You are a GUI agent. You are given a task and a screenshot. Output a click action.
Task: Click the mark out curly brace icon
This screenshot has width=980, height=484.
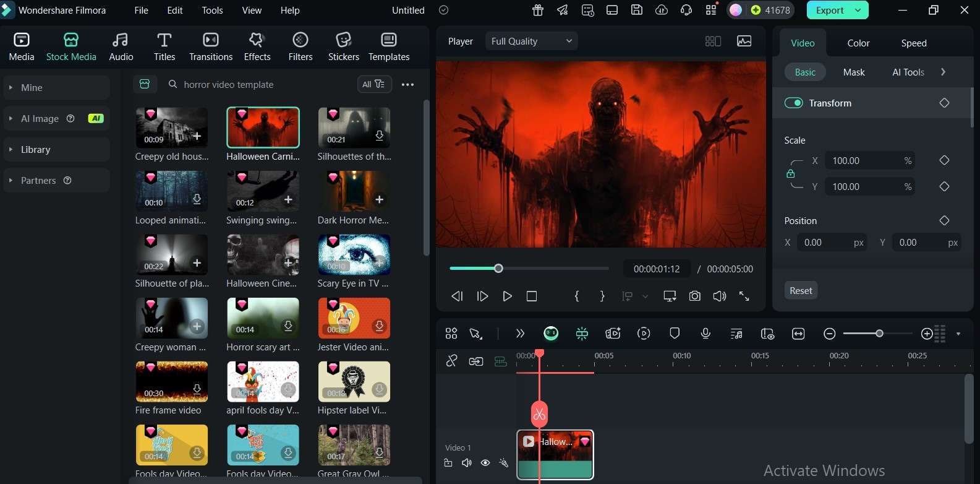point(602,296)
